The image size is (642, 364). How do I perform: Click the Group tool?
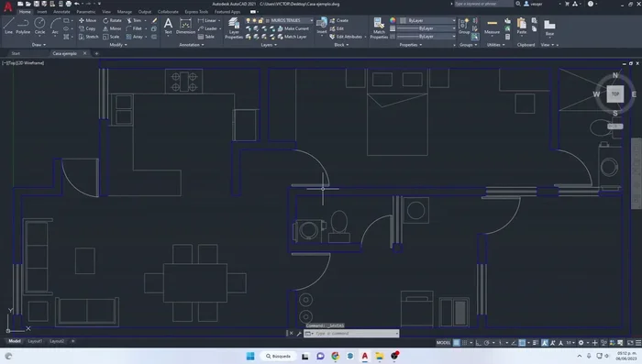pos(464,26)
